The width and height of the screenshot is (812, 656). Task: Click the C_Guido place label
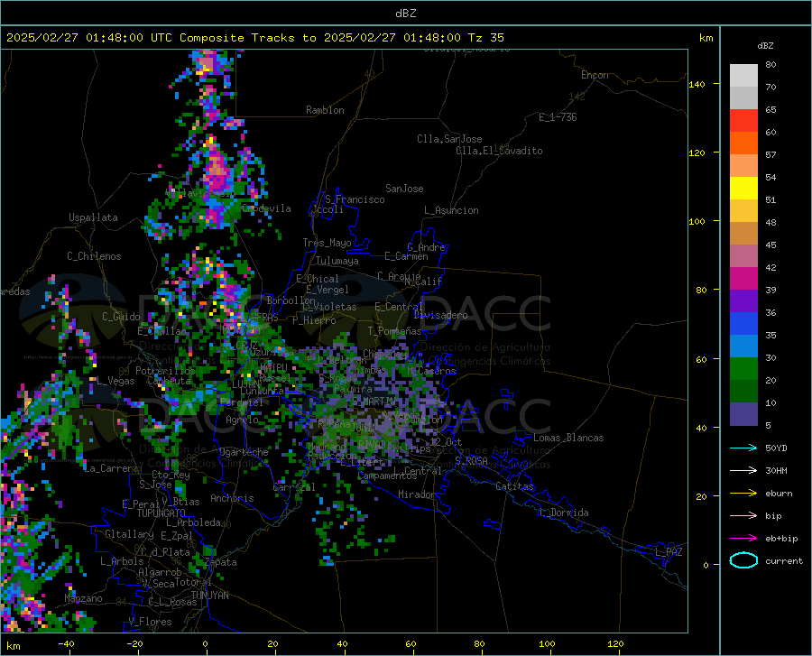point(121,317)
